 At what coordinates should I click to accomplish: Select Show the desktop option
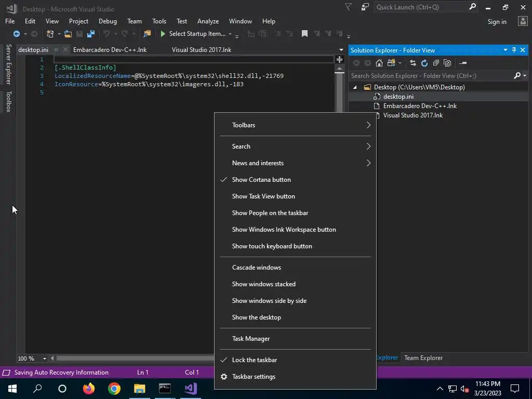pos(295,317)
